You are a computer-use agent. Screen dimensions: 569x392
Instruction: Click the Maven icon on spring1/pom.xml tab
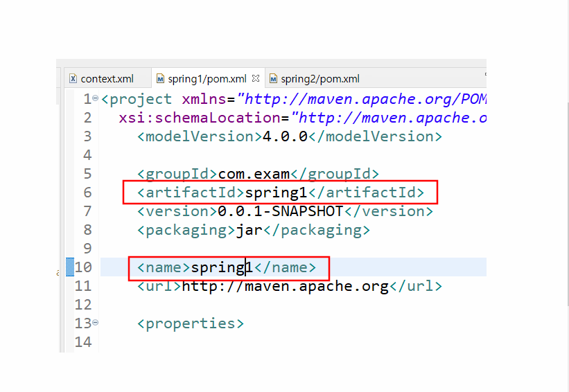160,79
